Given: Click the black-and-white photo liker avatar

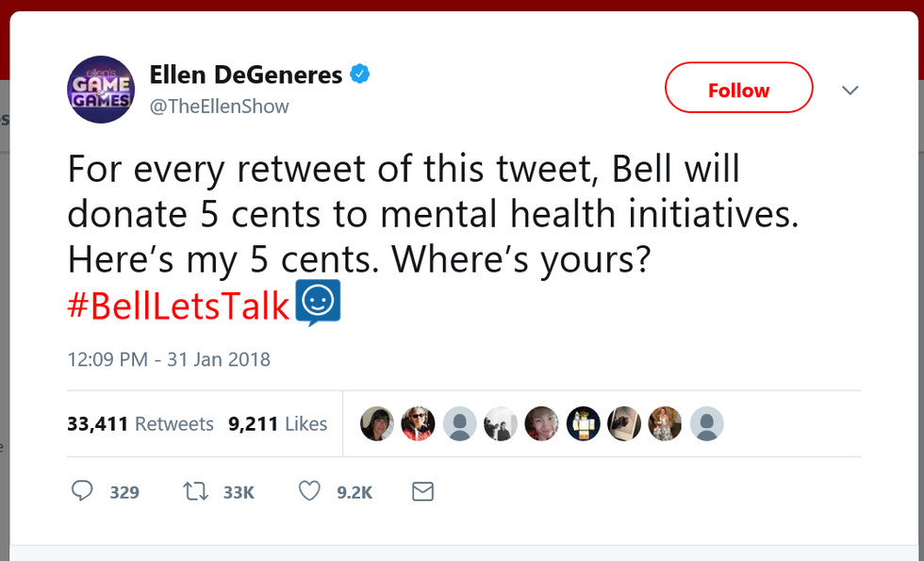Looking at the screenshot, I should [x=501, y=424].
